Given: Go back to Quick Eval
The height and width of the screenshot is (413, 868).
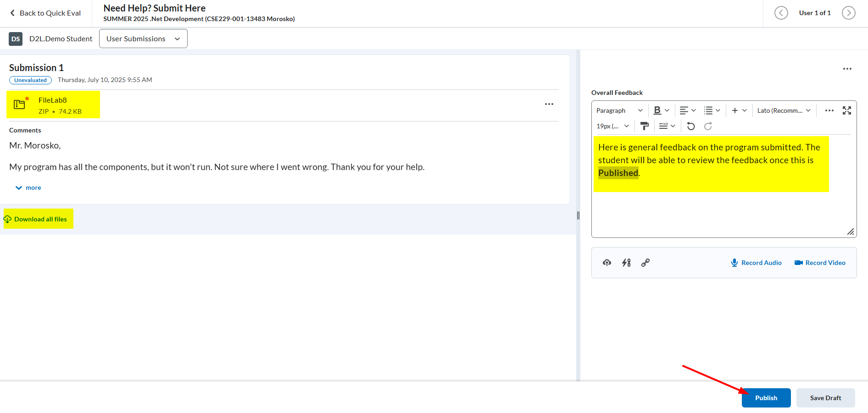Looking at the screenshot, I should coord(45,13).
